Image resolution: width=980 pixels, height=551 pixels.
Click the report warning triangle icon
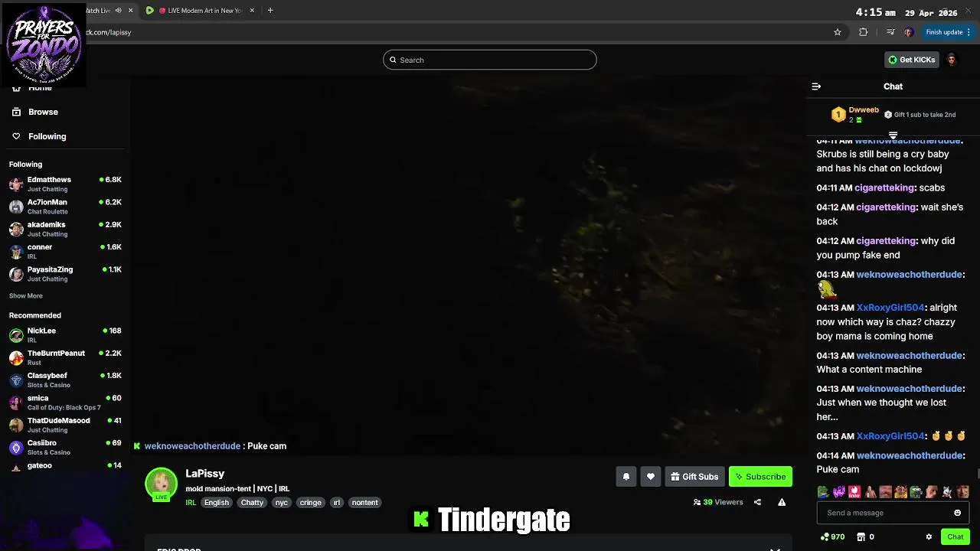pyautogui.click(x=782, y=502)
